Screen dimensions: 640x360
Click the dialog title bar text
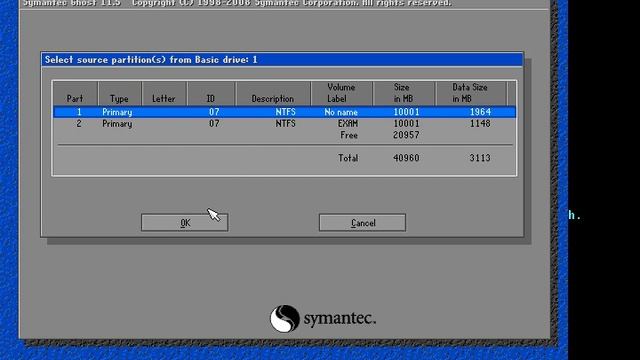[151, 60]
